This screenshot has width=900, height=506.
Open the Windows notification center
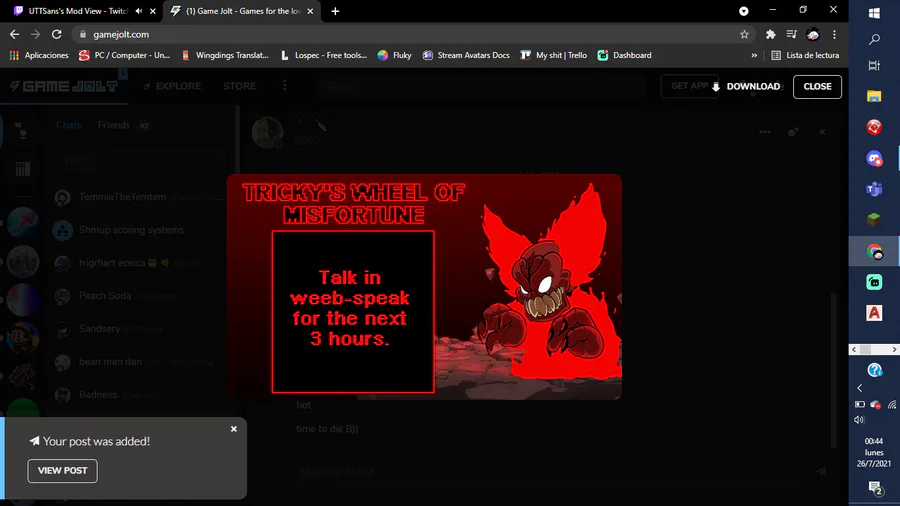point(875,488)
